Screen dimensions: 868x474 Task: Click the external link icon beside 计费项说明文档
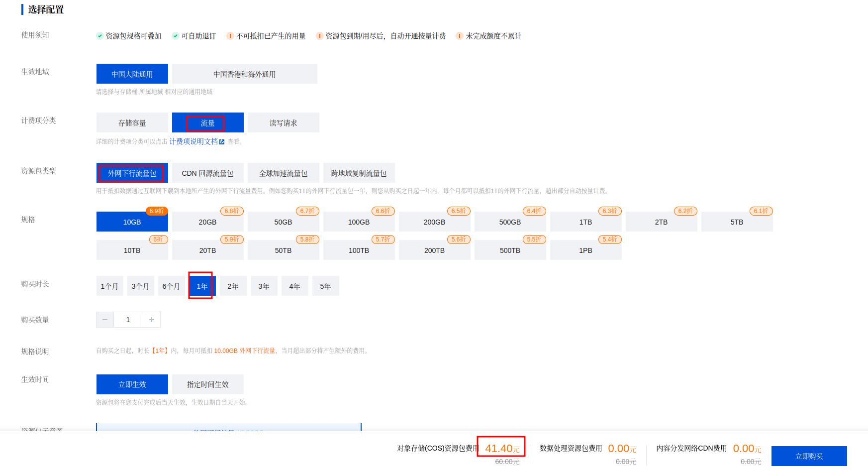222,142
